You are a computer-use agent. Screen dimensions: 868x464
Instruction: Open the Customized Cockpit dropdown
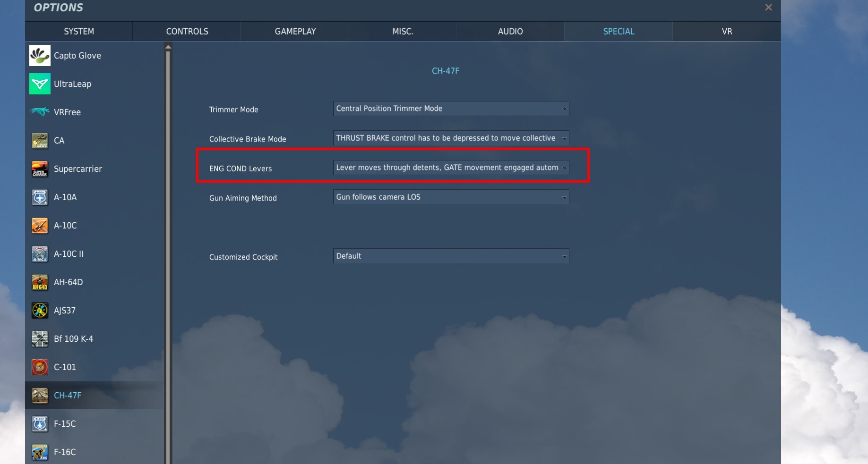pos(451,256)
